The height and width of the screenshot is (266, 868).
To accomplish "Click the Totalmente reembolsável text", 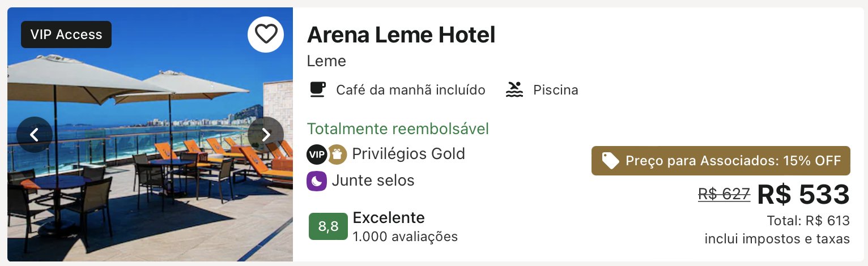I will click(x=398, y=129).
